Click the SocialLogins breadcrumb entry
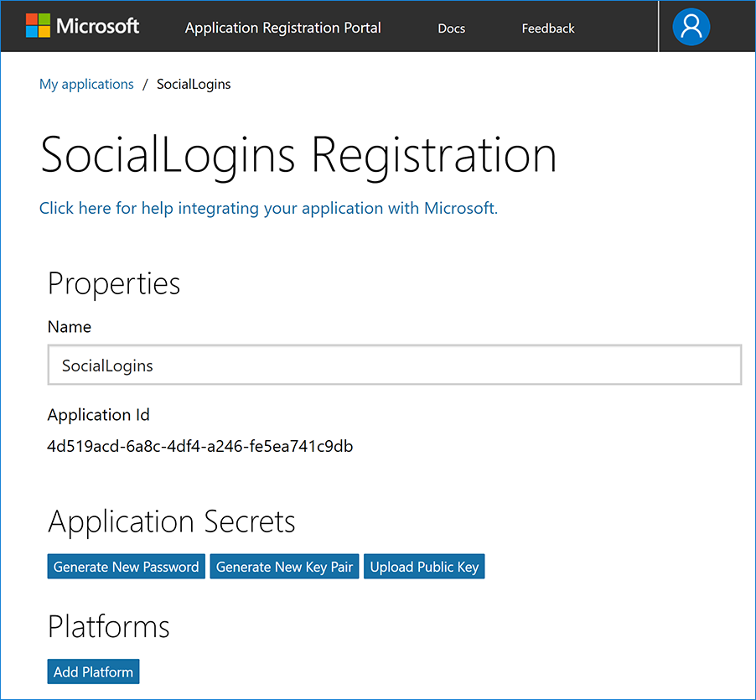Image resolution: width=756 pixels, height=700 pixels. pyautogui.click(x=193, y=84)
